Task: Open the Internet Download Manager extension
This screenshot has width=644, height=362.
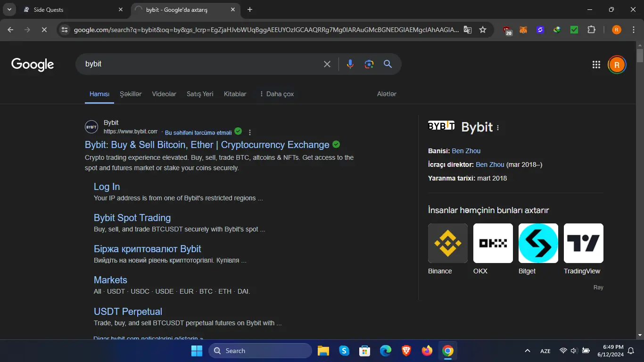Action: tap(557, 30)
